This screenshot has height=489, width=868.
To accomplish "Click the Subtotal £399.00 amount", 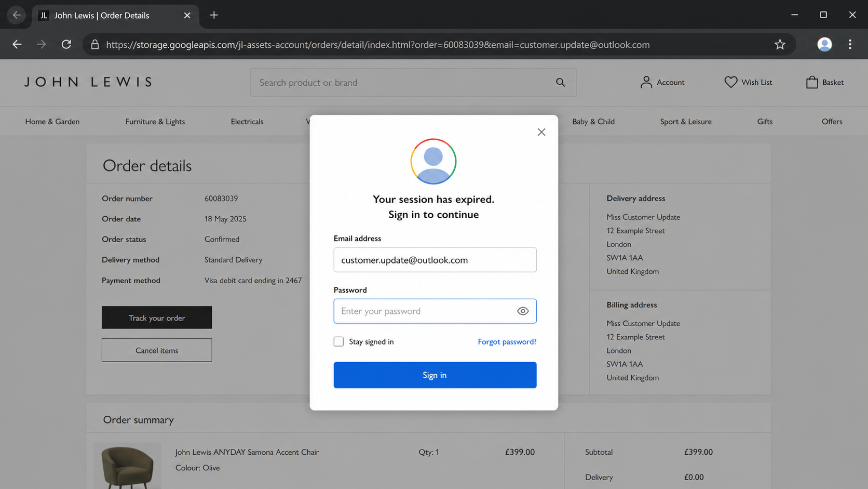I will tap(698, 452).
